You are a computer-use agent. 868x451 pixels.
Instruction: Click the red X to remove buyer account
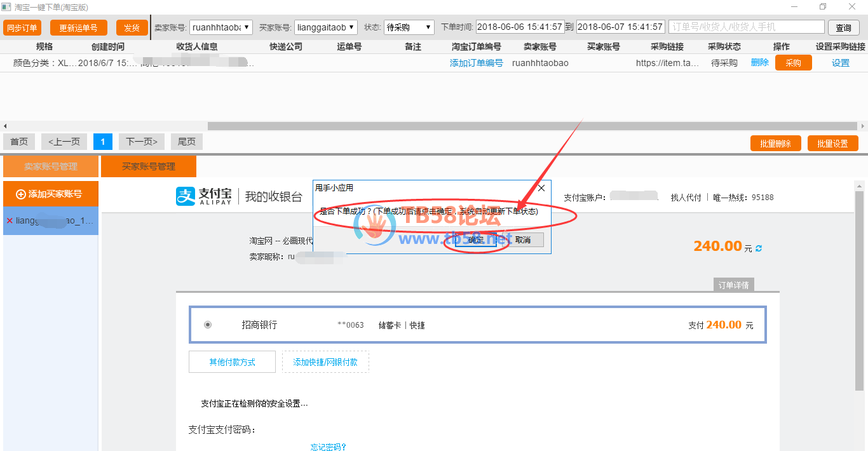coord(10,220)
